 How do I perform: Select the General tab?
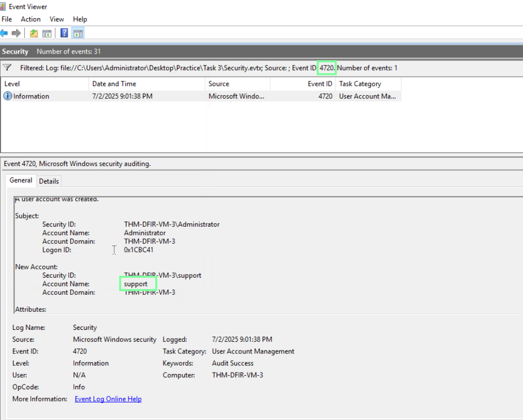tap(21, 180)
